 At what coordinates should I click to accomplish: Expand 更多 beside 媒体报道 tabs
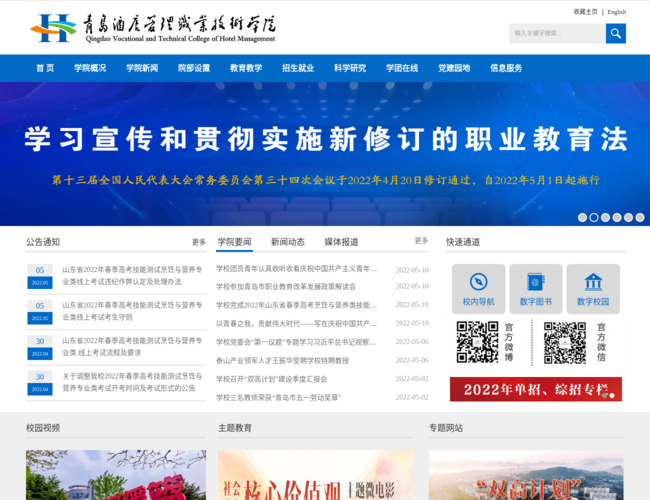[421, 241]
